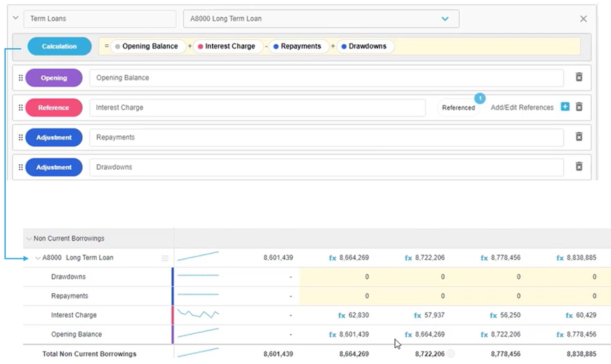This screenshot has width=611, height=364.
Task: Collapse the A8000 Long Term Loan row
Action: (38, 258)
